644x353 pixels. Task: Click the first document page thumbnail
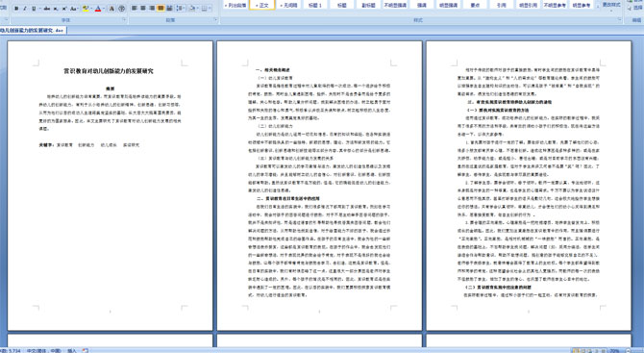[111, 186]
